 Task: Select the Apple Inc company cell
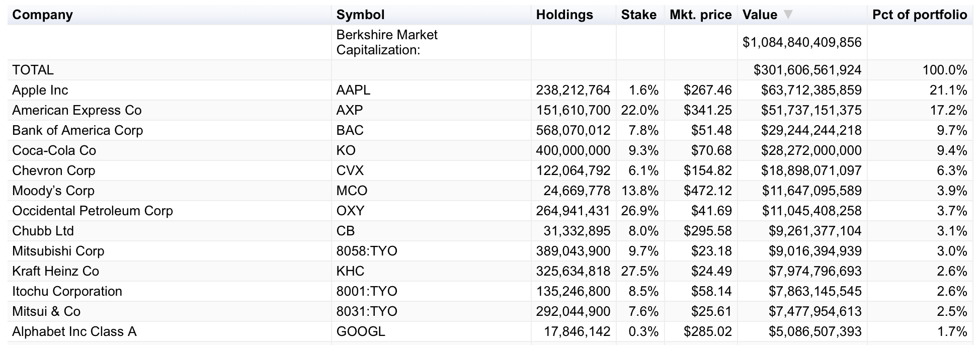pos(40,91)
